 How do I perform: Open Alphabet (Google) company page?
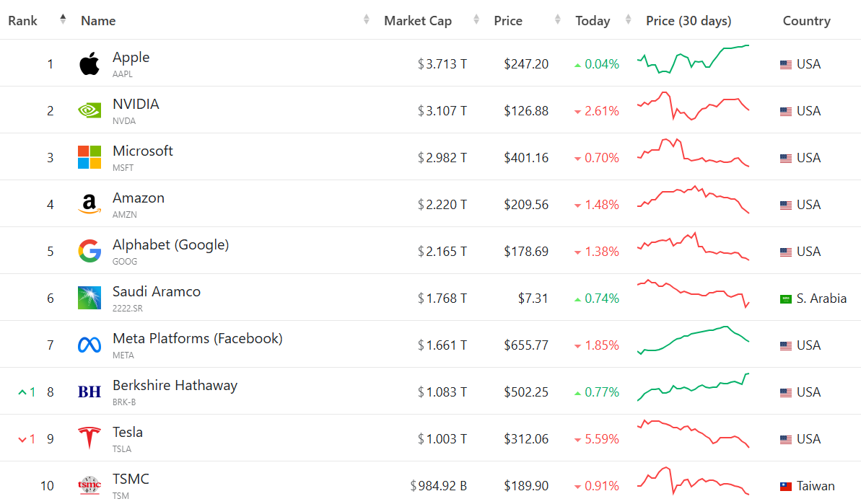coord(170,245)
